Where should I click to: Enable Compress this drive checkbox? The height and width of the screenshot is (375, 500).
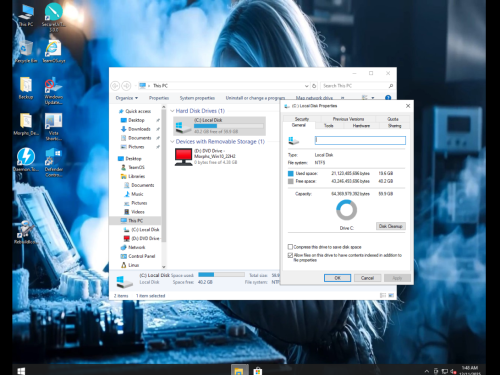pyautogui.click(x=290, y=247)
